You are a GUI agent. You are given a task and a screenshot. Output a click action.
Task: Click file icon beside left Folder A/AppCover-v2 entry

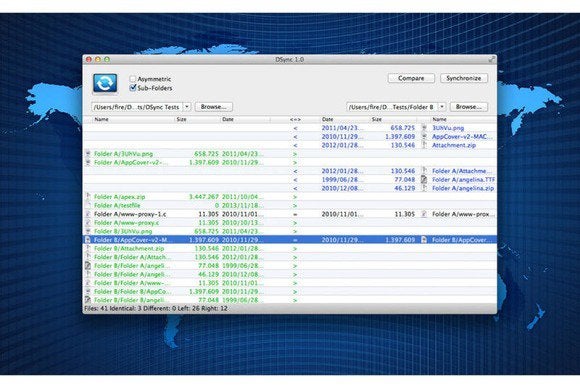[88, 162]
